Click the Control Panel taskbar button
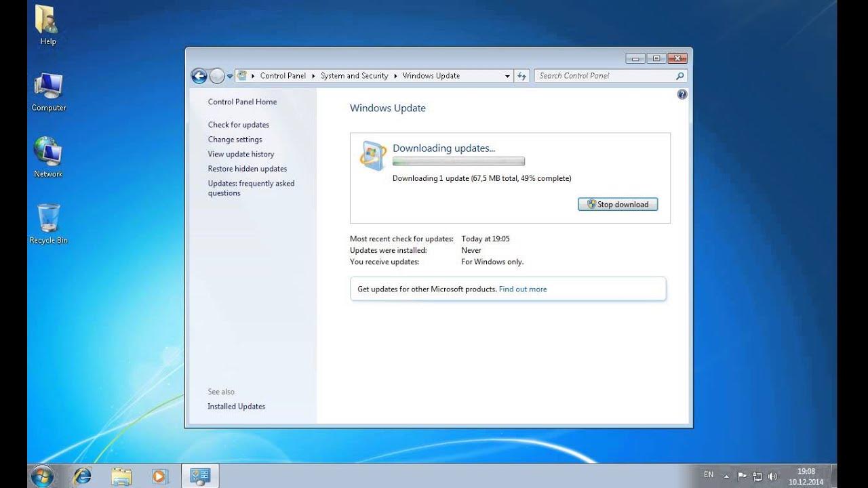 point(200,476)
